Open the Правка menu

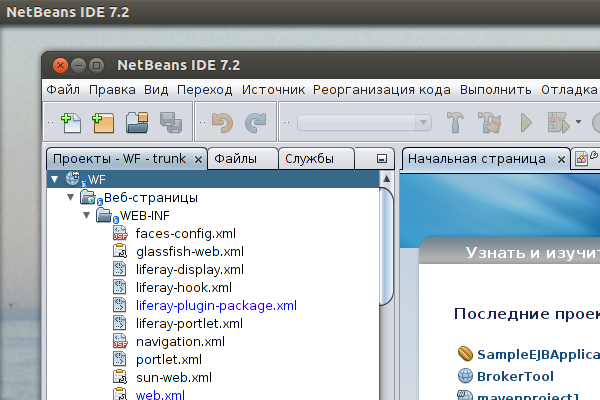point(112,90)
